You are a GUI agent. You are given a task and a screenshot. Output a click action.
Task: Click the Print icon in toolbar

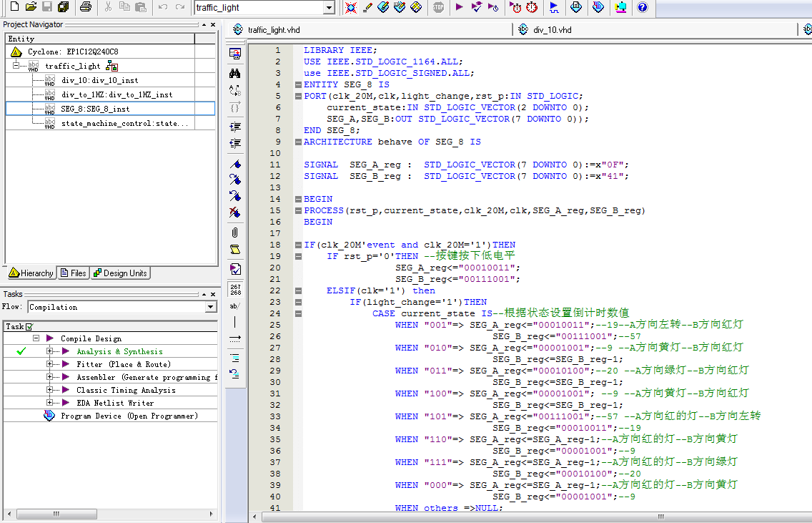tap(86, 7)
